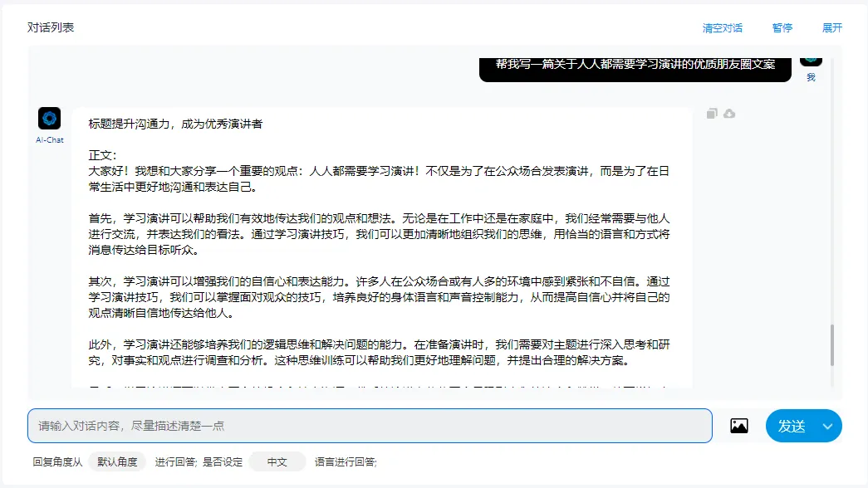Image resolution: width=868 pixels, height=488 pixels.
Task: Click the cloud download icon beside the reply
Action: (x=729, y=114)
